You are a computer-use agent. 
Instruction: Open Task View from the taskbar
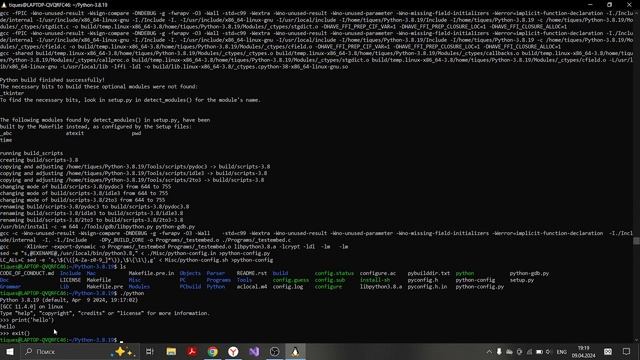click(x=150, y=351)
